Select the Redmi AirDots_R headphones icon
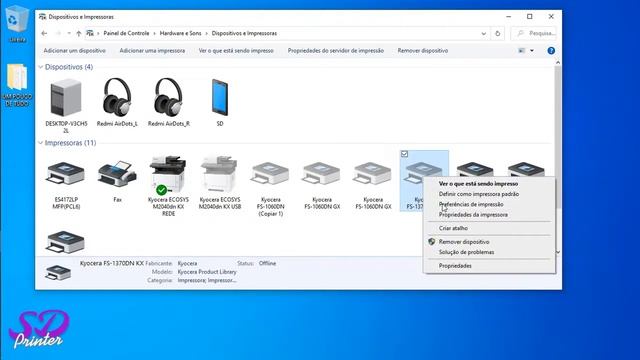 click(168, 98)
